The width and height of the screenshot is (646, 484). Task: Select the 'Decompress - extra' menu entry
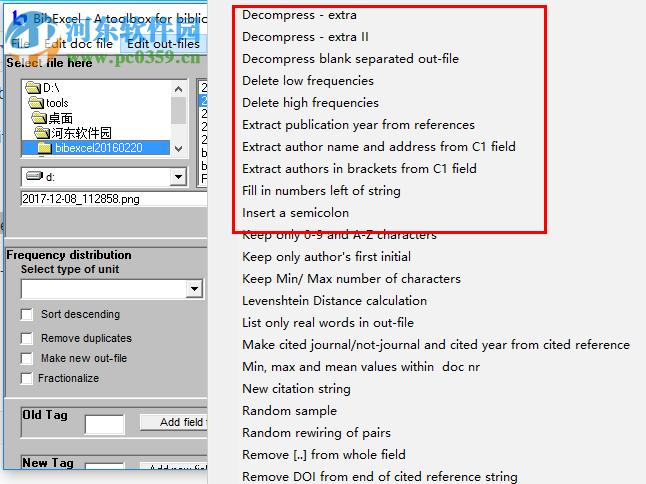coord(299,15)
